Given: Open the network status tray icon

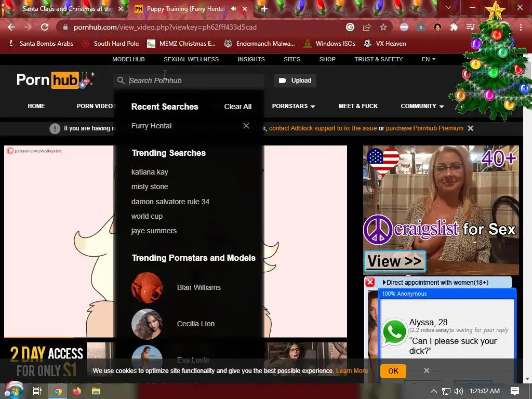Looking at the screenshot, I should point(446,391).
